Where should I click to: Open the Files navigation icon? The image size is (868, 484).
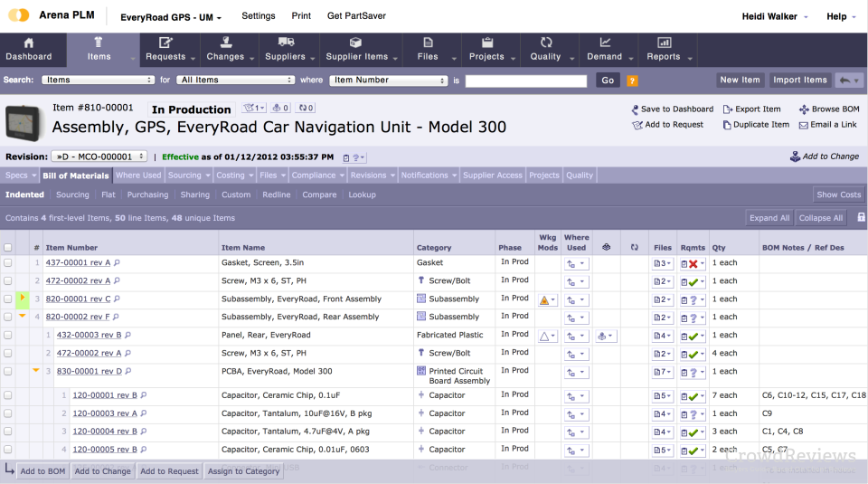[428, 43]
